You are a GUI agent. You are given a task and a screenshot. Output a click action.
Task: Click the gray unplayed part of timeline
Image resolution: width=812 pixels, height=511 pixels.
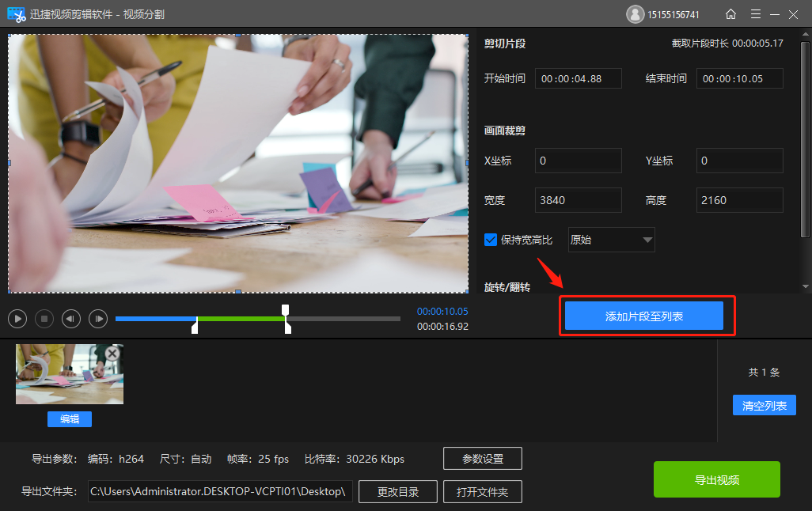[x=343, y=319]
